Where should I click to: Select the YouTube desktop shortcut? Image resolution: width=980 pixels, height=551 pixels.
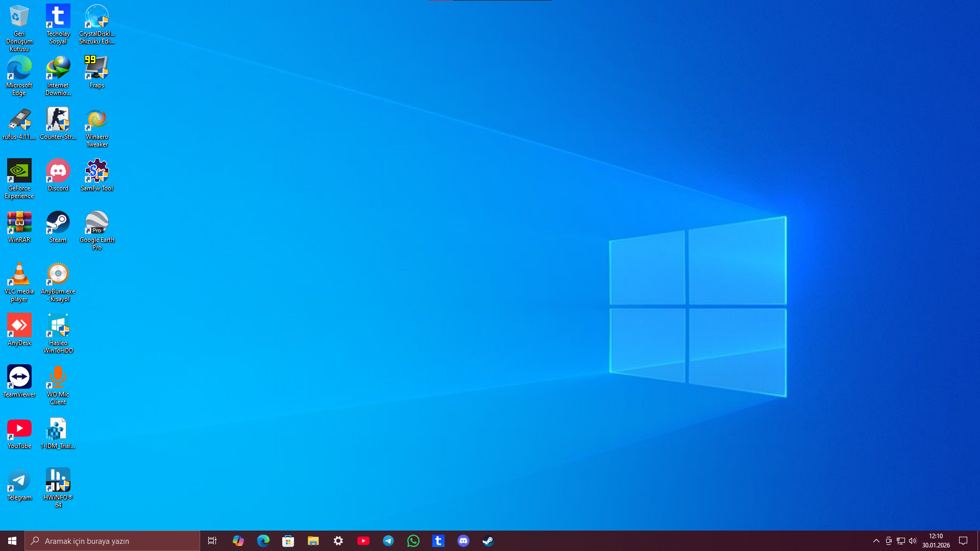coord(19,433)
